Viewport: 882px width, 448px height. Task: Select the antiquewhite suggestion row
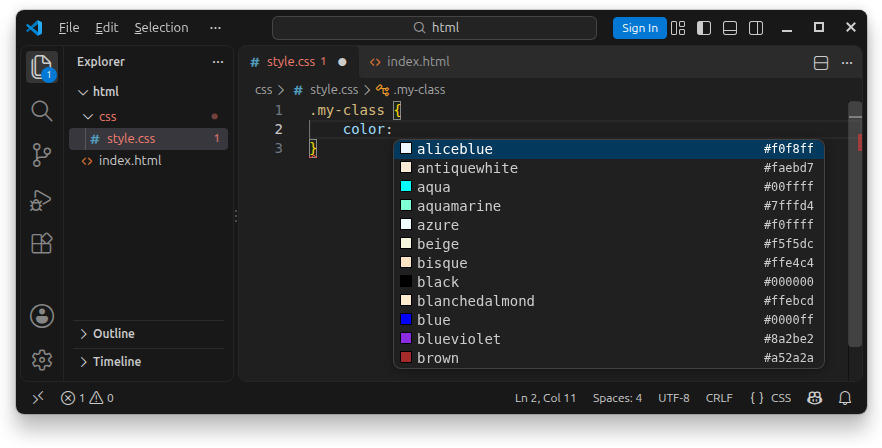coord(609,168)
